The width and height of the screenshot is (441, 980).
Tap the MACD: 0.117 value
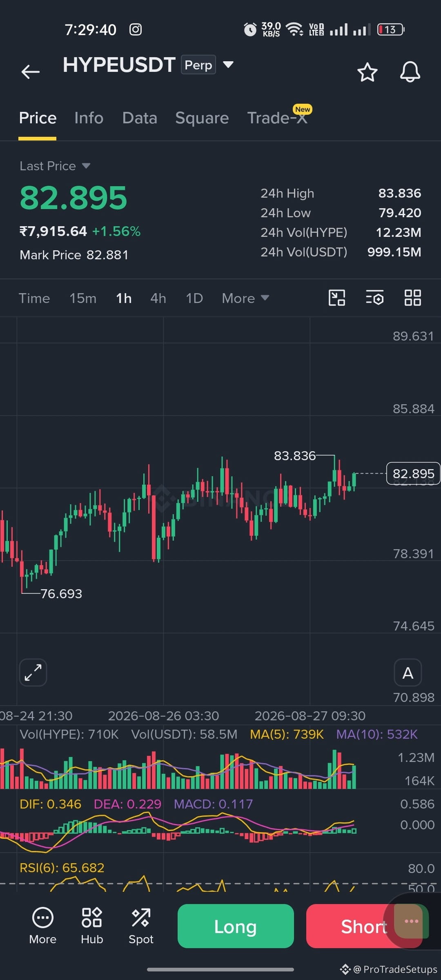(214, 804)
